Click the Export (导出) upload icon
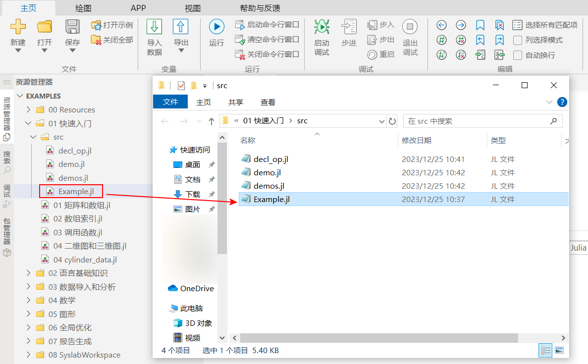This screenshot has height=364, width=588. [x=181, y=27]
